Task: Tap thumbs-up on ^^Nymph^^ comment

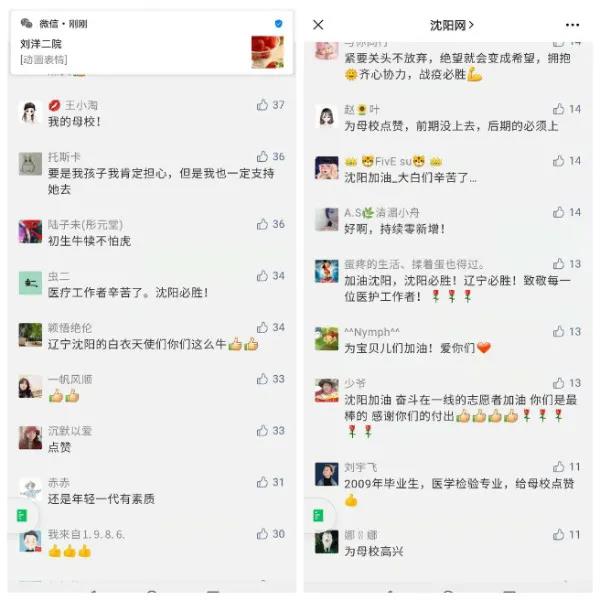Action: click(x=558, y=331)
